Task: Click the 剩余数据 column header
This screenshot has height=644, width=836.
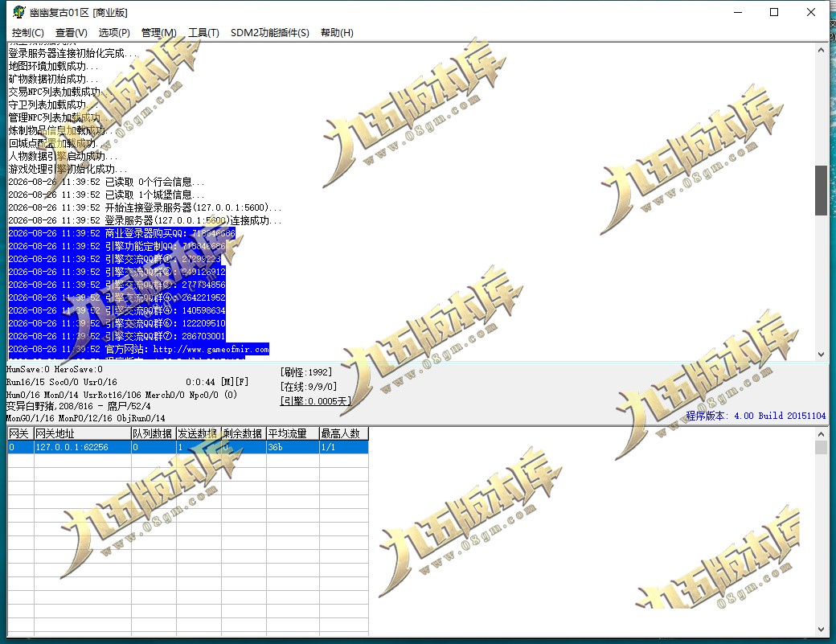Action: 244,433
